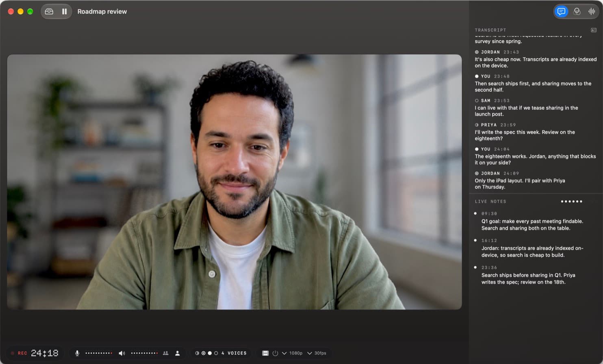Mute the microphone icon in bottom bar
This screenshot has width=603, height=364.
77,353
